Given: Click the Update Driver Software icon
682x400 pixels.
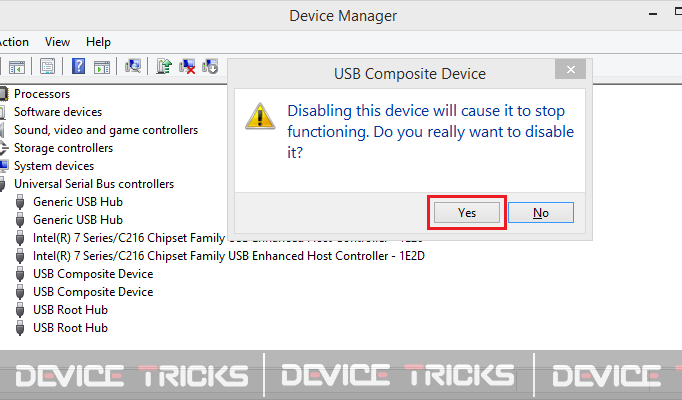Looking at the screenshot, I should 164,67.
